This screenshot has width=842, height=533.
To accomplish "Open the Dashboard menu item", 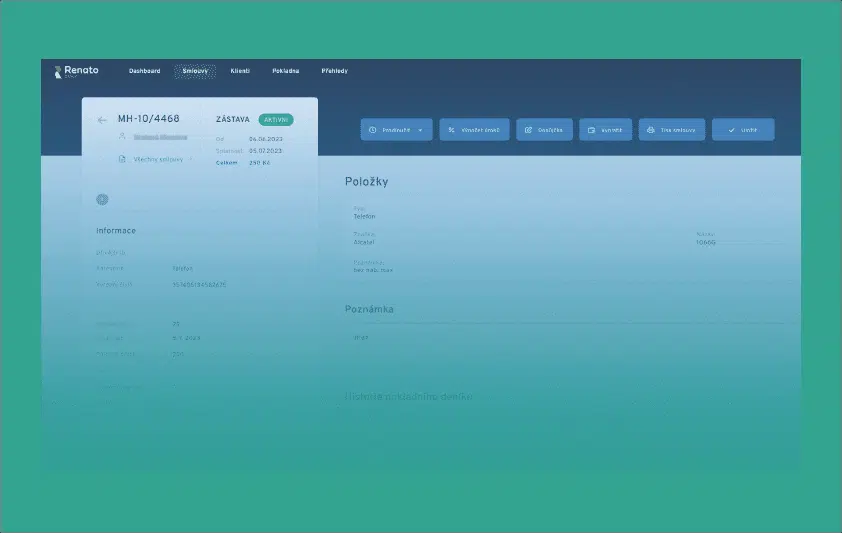I will (144, 71).
